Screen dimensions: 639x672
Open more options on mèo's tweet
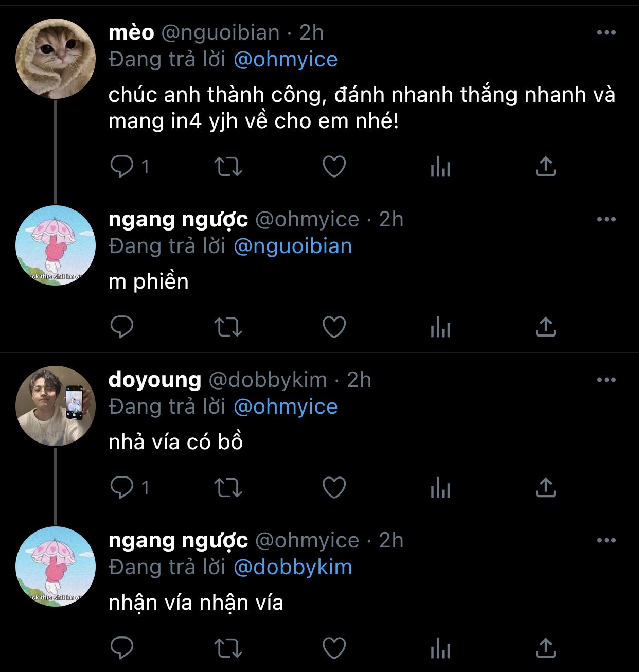click(x=606, y=32)
